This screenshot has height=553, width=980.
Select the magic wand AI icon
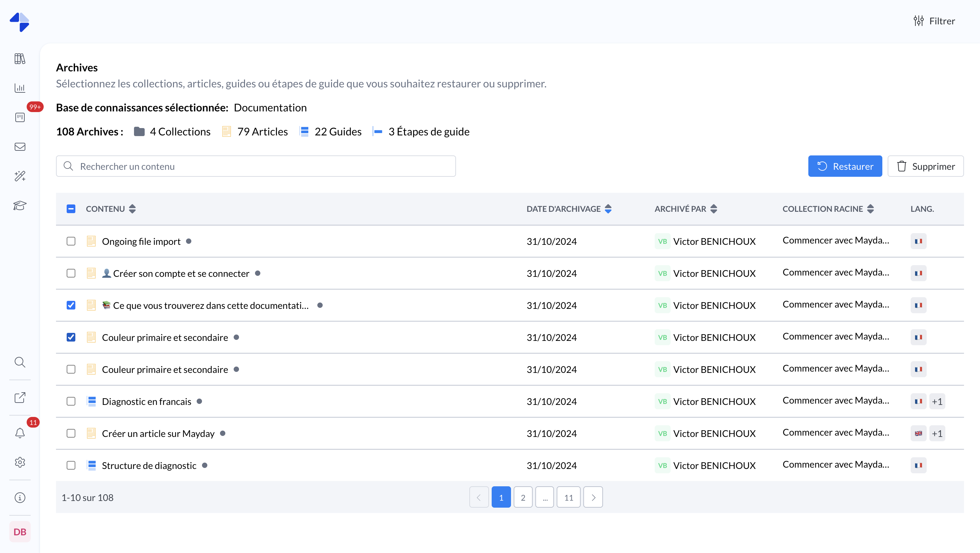19,176
